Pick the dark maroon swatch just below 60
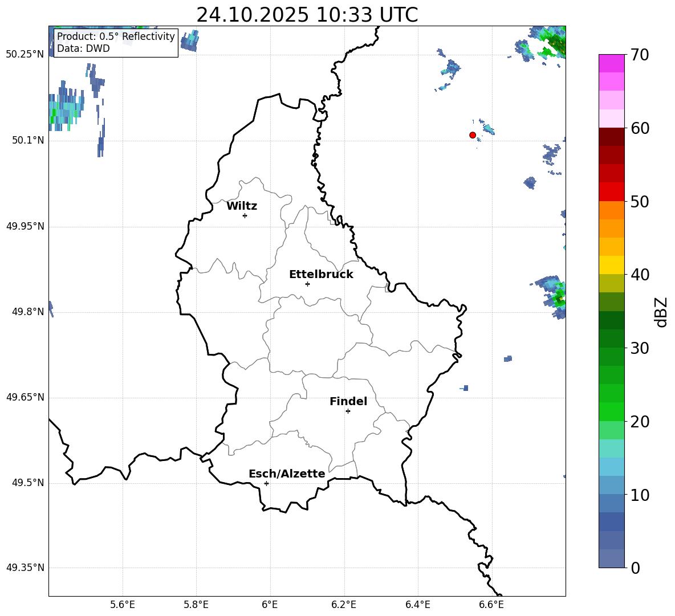Image resolution: width=675 pixels, height=616 pixels. click(612, 137)
